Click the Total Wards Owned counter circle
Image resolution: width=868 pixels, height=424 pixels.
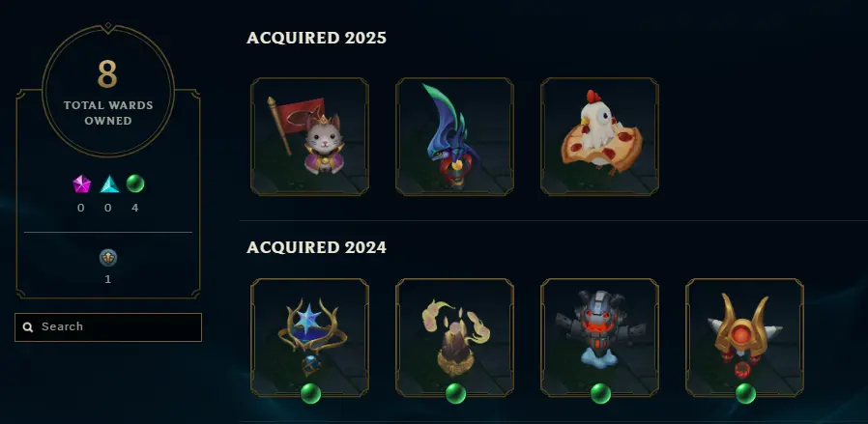coord(108,90)
